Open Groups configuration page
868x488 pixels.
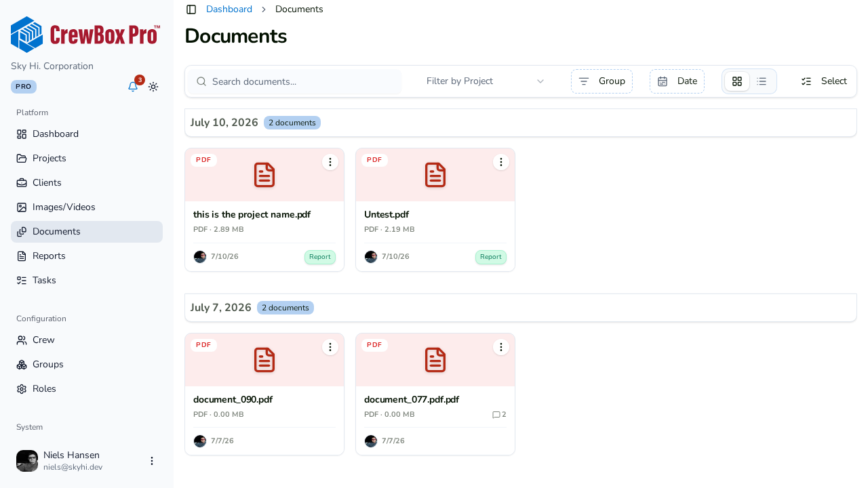pos(87,365)
